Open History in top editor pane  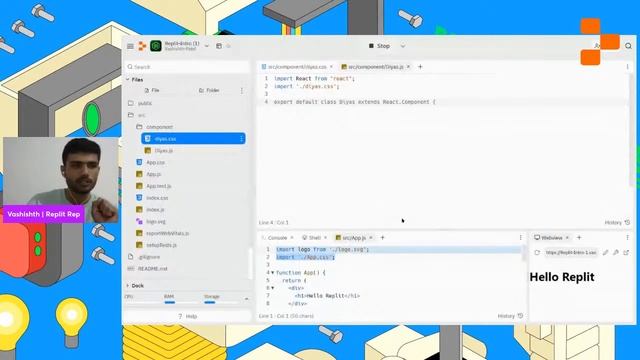click(618, 222)
